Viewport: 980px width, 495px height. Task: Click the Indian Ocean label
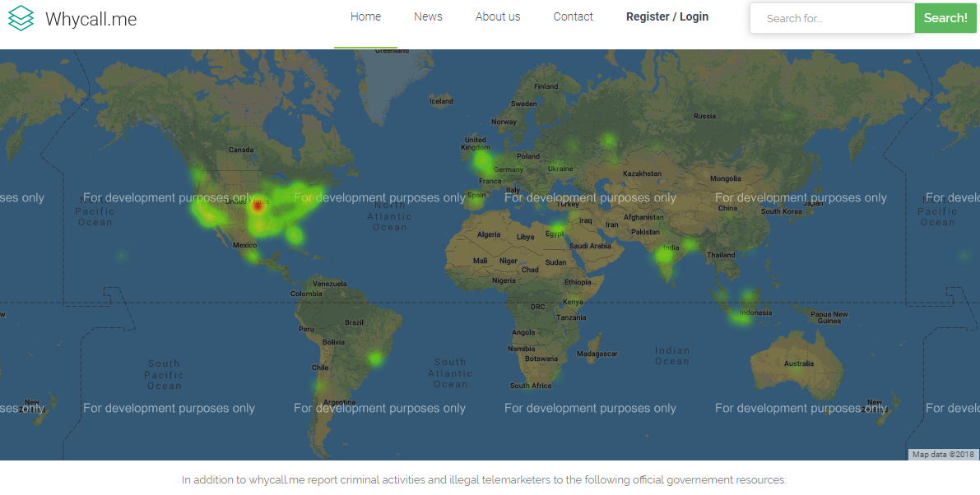(x=672, y=356)
